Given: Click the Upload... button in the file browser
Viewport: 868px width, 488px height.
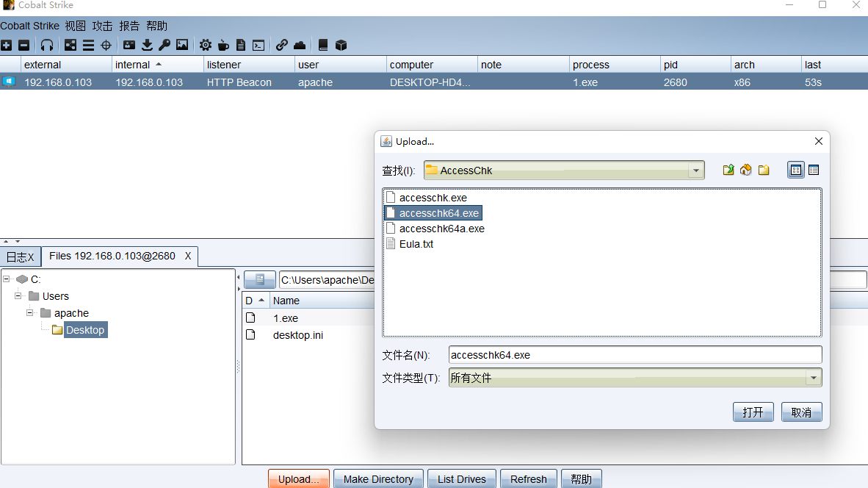Looking at the screenshot, I should (x=299, y=479).
